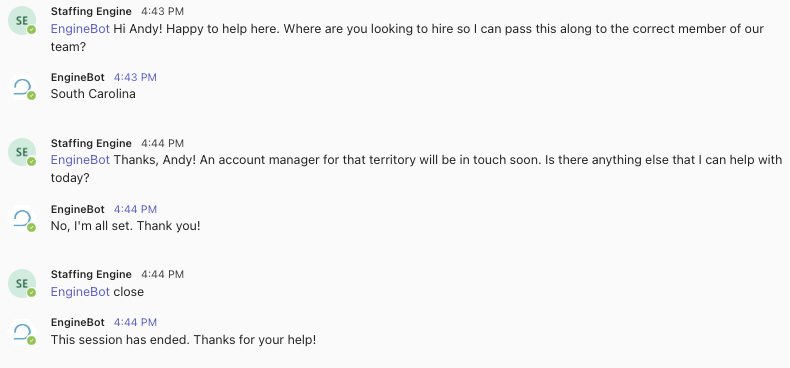This screenshot has width=790, height=368.
Task: Click the "No, I'm all set. Thank you!" message
Action: coord(125,226)
